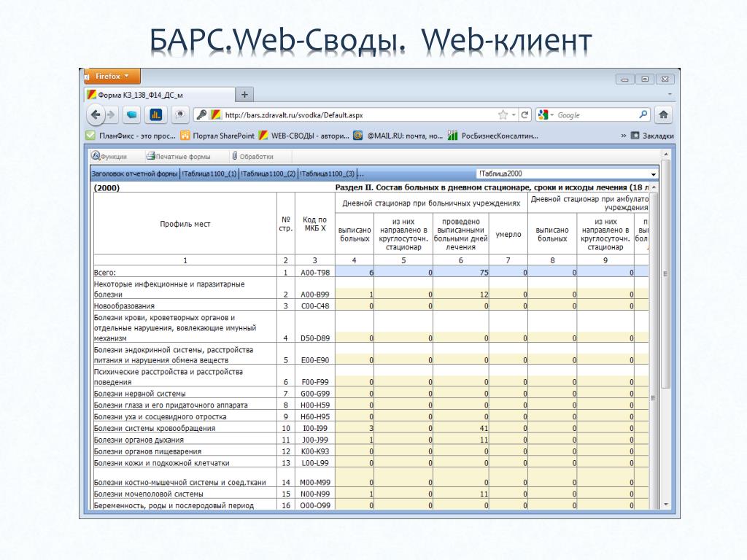Viewport: 747px width, 560px height.
Task: Open the Firefox application menu
Action: [x=112, y=76]
